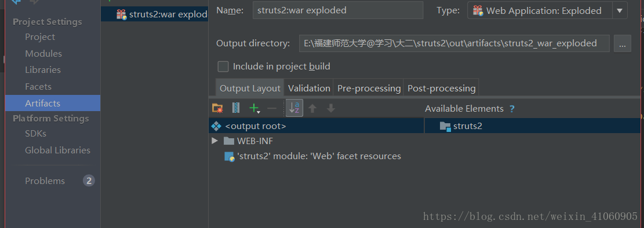Open the Post-processing tab
Viewport: 644px width, 228px height.
point(442,88)
